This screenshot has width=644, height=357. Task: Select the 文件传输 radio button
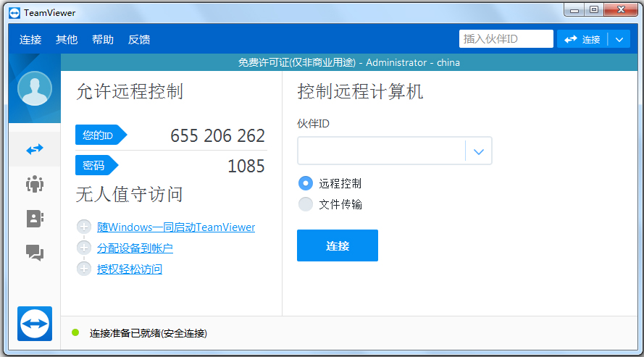(x=306, y=204)
